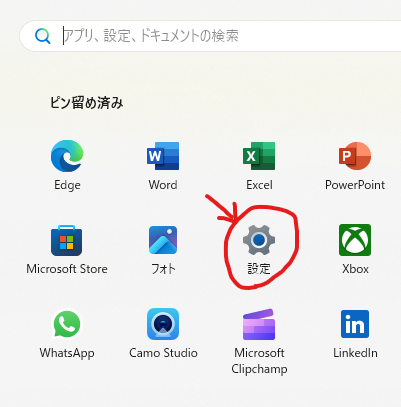Click the ピン留め済み heading text
The height and width of the screenshot is (407, 401).
(87, 103)
